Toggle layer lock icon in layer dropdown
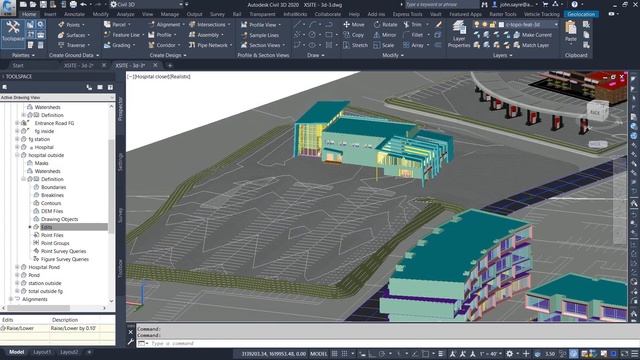This screenshot has height=360, width=640. pyautogui.click(x=493, y=24)
